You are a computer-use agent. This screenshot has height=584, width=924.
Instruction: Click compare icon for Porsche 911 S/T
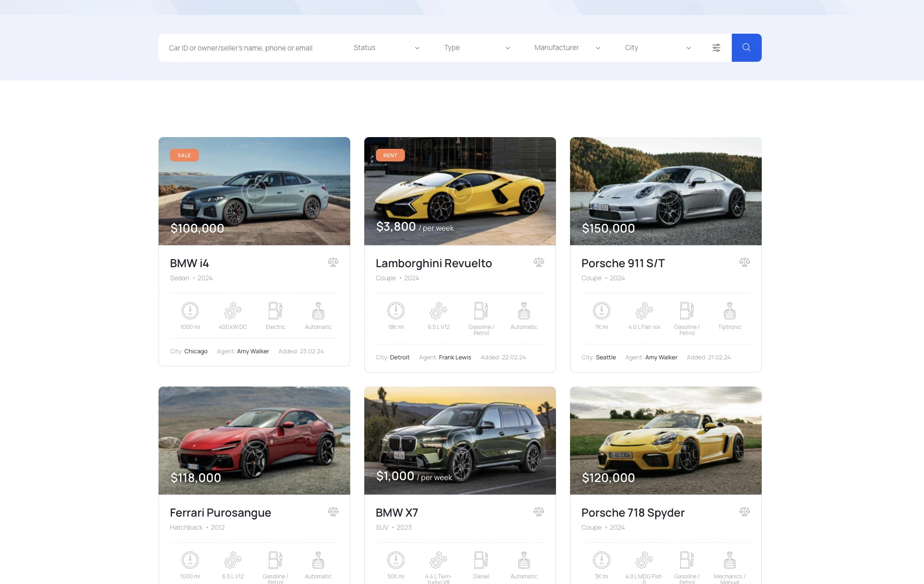click(744, 263)
